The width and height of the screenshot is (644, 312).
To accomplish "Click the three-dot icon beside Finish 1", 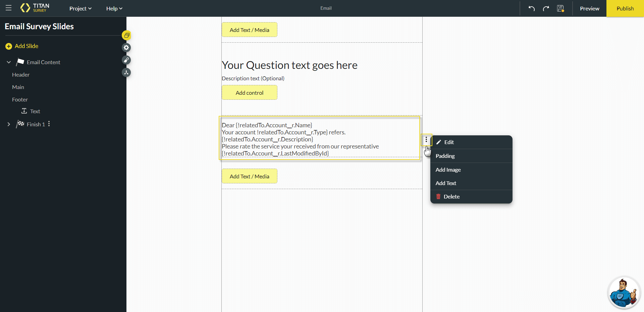I will [x=49, y=124].
